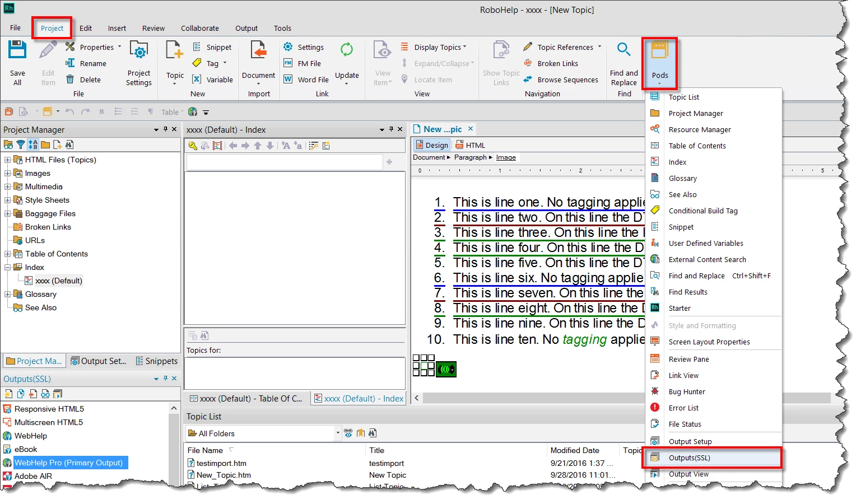861x504 pixels.
Task: Insert a new Snippet
Action: pyautogui.click(x=212, y=47)
